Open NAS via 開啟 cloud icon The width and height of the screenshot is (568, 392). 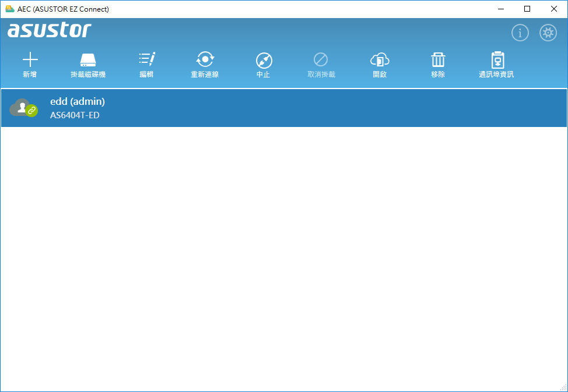click(x=380, y=60)
